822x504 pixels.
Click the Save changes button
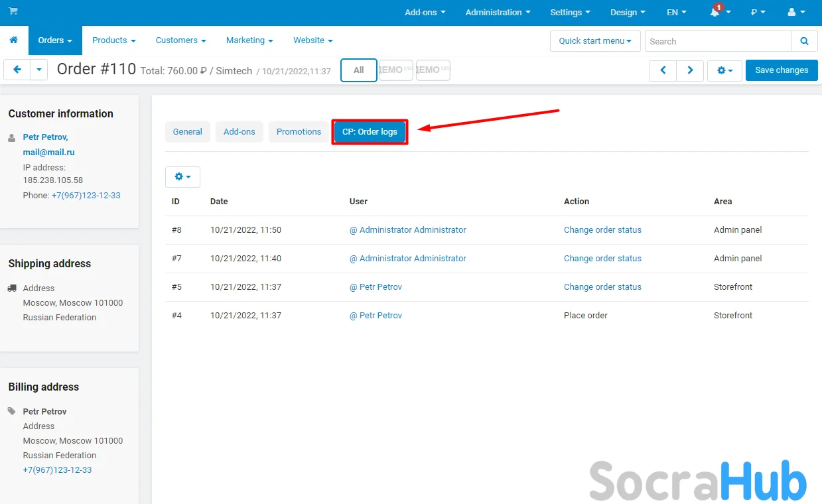pyautogui.click(x=781, y=70)
